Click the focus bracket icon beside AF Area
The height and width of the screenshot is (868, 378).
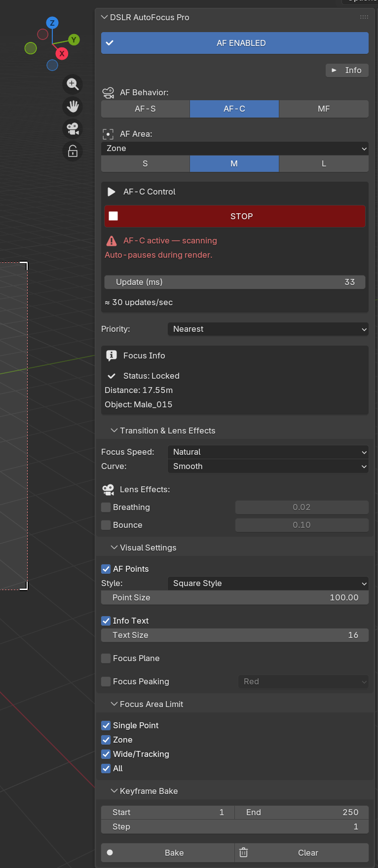click(x=108, y=134)
